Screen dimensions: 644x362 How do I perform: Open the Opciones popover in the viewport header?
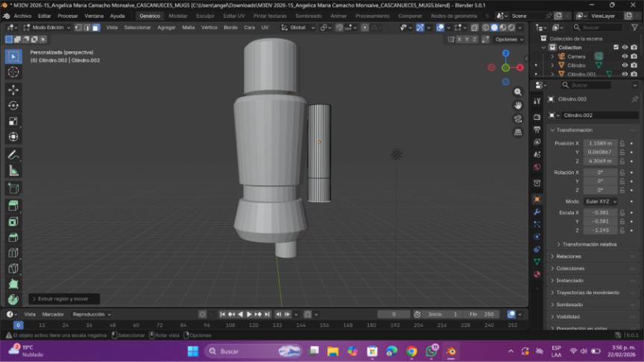click(x=508, y=39)
